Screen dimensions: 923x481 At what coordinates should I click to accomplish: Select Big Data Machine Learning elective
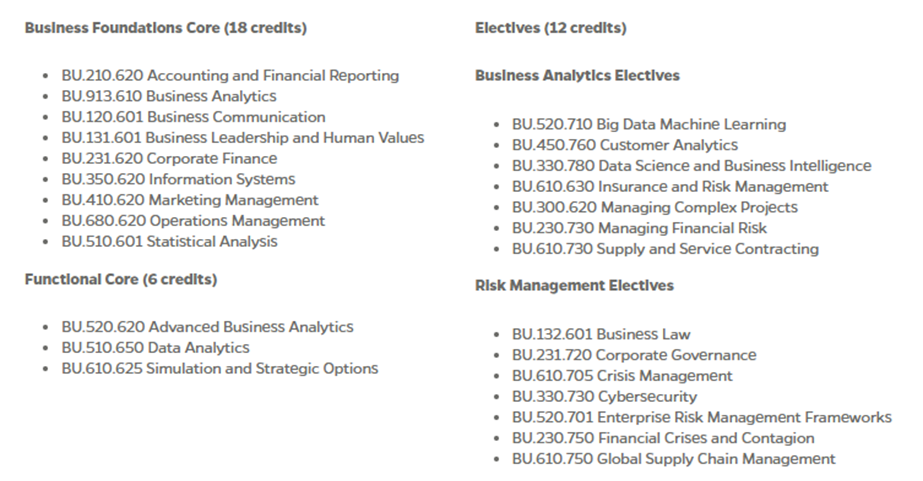(x=649, y=125)
